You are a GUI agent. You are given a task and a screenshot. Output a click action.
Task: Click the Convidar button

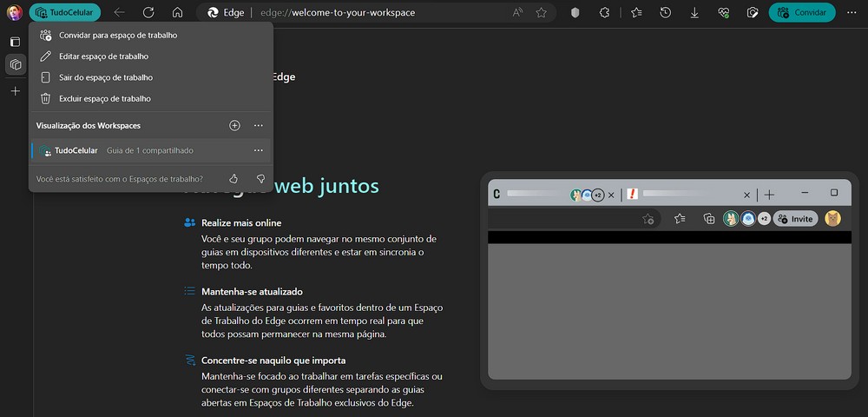(x=802, y=13)
